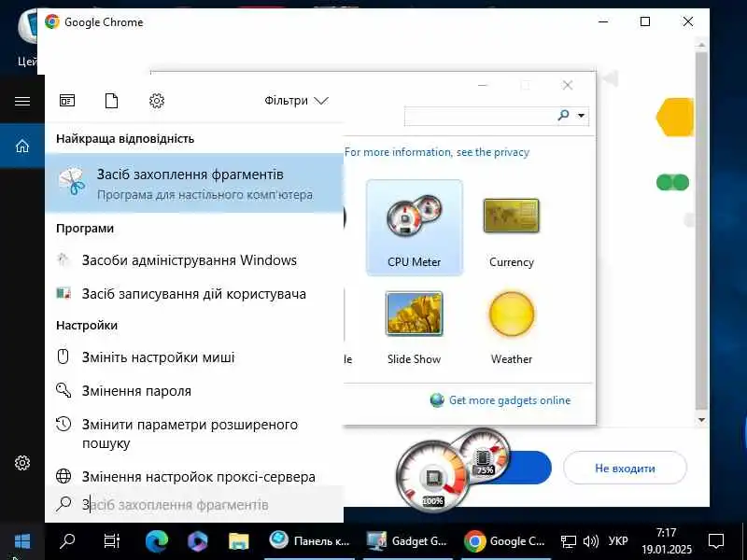The width and height of the screenshot is (747, 560).
Task: Close the gadget gallery window
Action: 567,85
